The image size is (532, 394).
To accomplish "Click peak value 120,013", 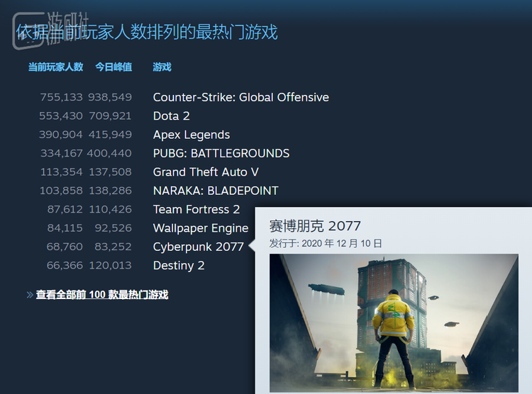I will click(110, 265).
